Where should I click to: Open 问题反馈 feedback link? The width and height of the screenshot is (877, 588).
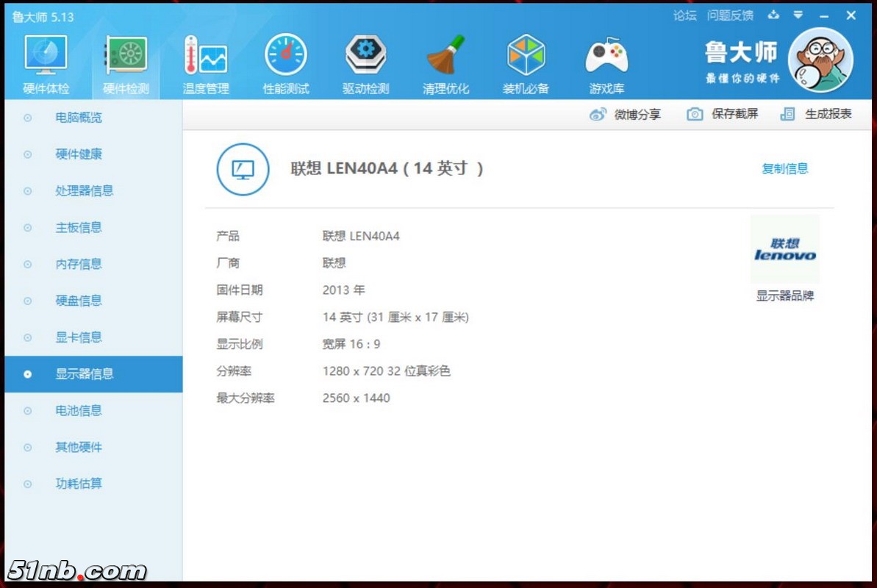[730, 15]
